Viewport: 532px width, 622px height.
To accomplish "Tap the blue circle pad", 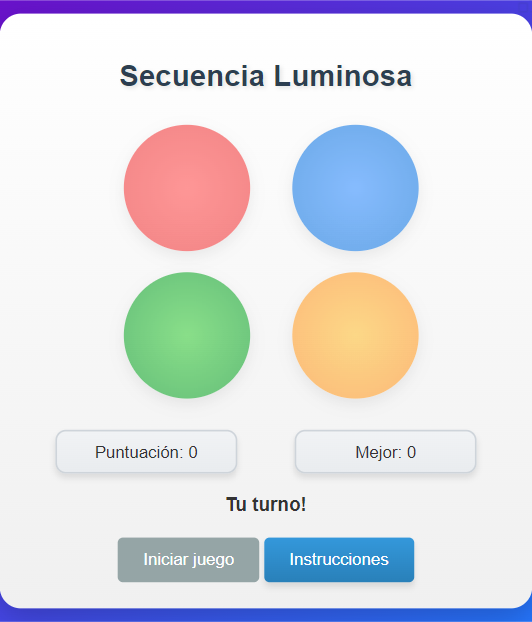I will click(355, 188).
